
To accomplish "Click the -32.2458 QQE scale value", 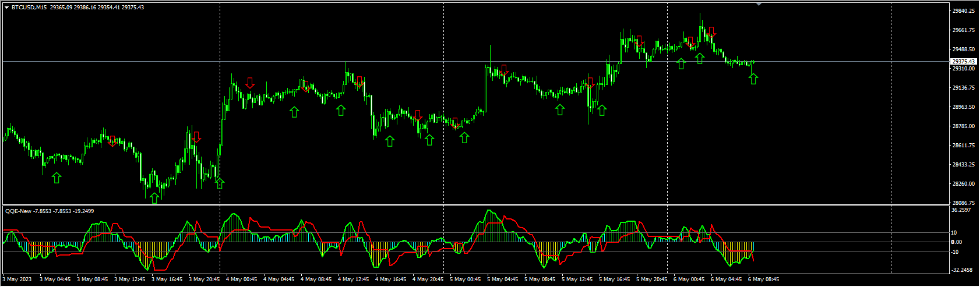I will [961, 270].
